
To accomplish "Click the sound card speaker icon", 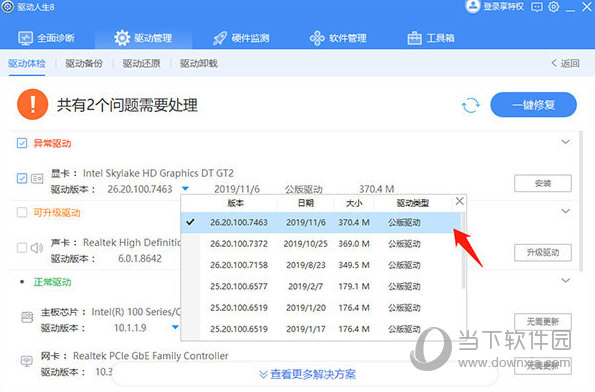I will (37, 248).
